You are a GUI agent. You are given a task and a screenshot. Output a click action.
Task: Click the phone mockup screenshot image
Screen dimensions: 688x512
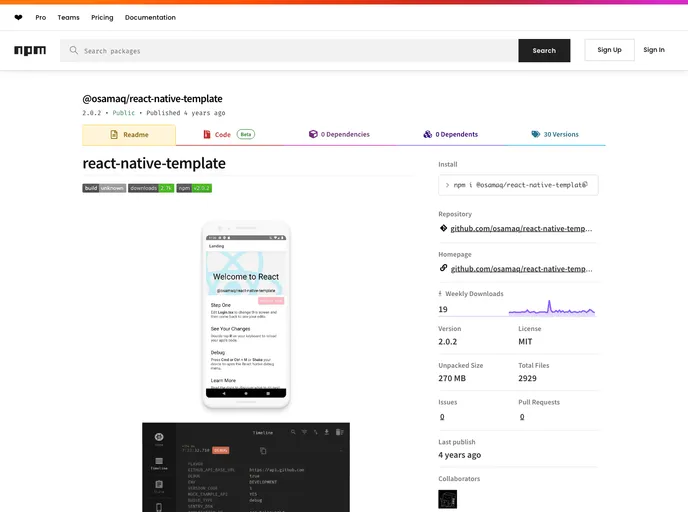tap(246, 315)
